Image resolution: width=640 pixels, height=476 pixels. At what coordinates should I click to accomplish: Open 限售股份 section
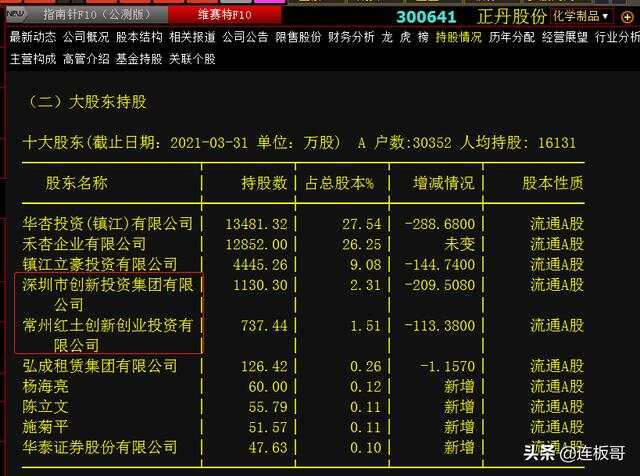298,37
